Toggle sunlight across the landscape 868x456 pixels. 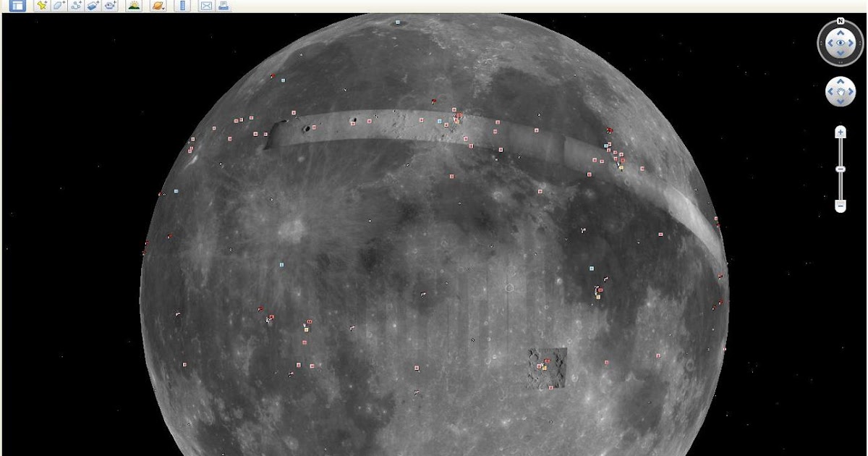click(134, 6)
